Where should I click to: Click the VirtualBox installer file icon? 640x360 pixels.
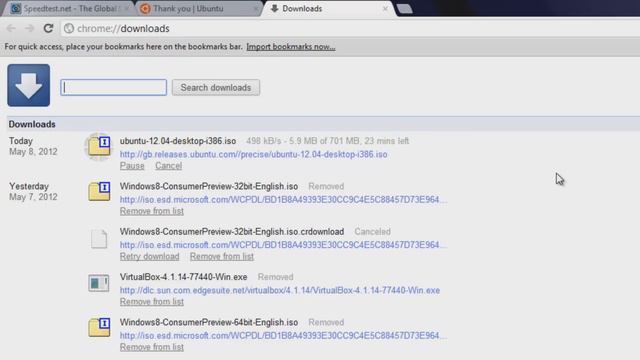(99, 283)
